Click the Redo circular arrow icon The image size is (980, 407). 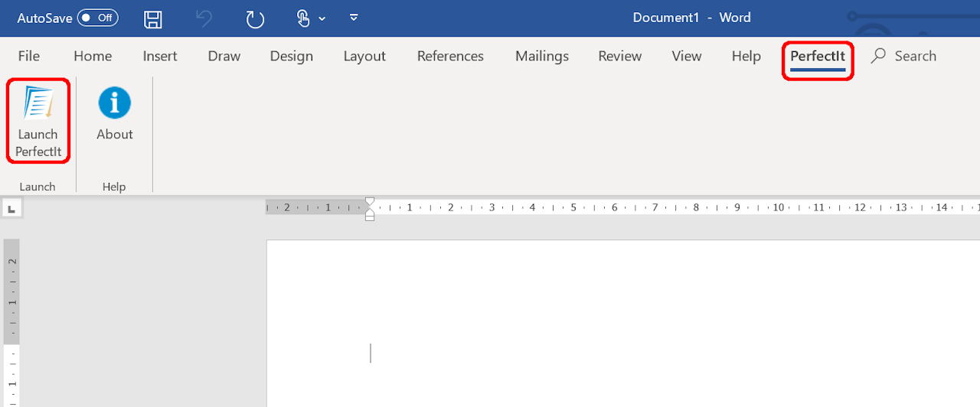pyautogui.click(x=255, y=18)
